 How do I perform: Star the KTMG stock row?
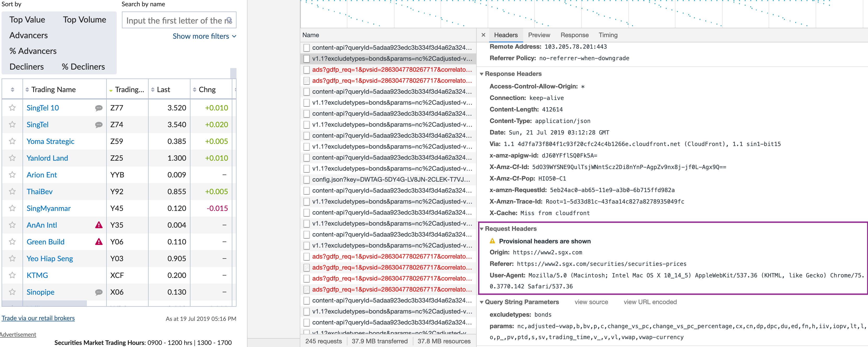13,275
